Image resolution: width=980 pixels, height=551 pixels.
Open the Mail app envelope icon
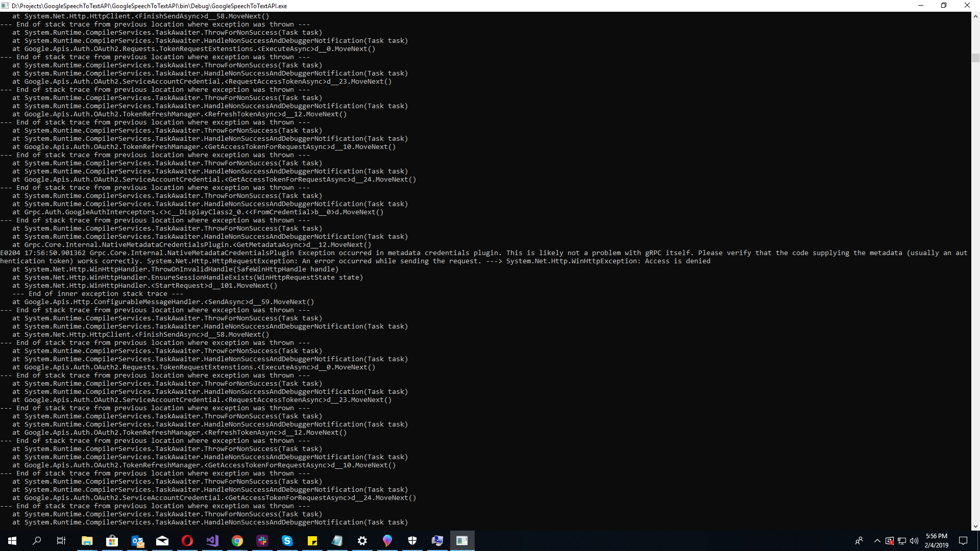(162, 541)
